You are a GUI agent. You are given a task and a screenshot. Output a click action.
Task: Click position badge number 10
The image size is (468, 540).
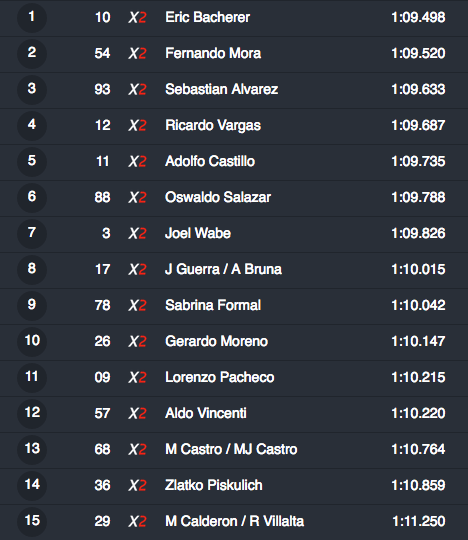point(32,341)
